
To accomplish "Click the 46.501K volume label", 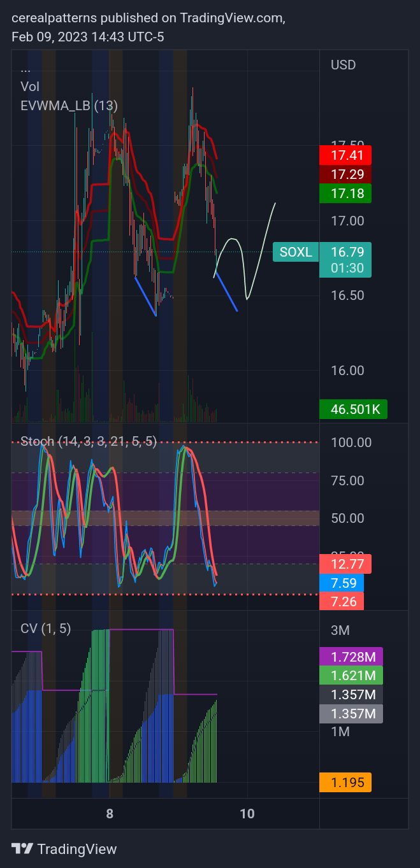I will [354, 409].
